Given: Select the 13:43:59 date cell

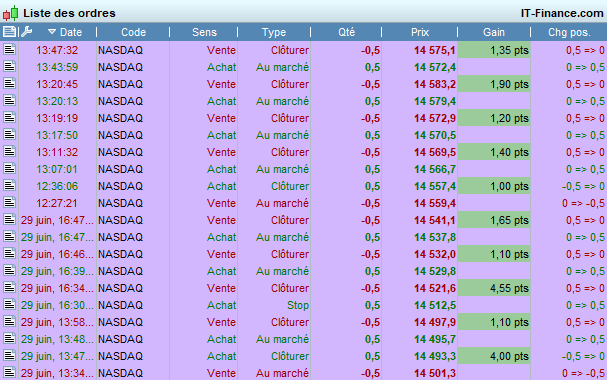Looking at the screenshot, I should tap(57, 67).
